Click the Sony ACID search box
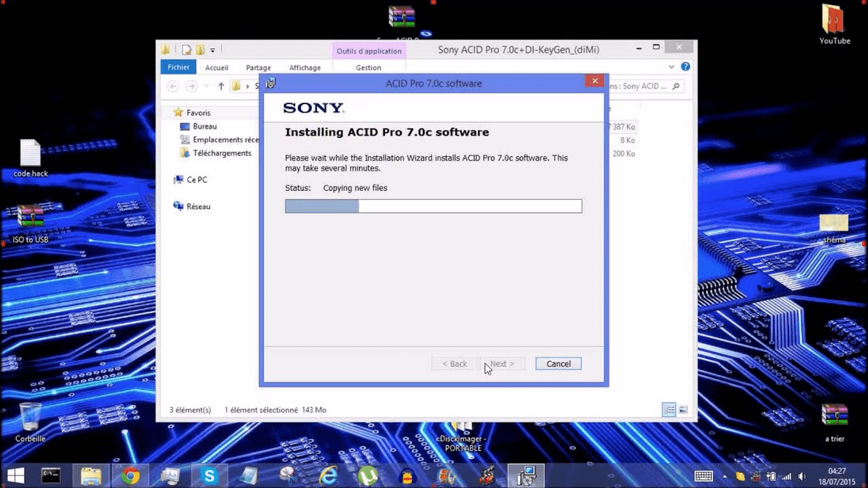Viewport: 868px width, 488px height. click(644, 85)
